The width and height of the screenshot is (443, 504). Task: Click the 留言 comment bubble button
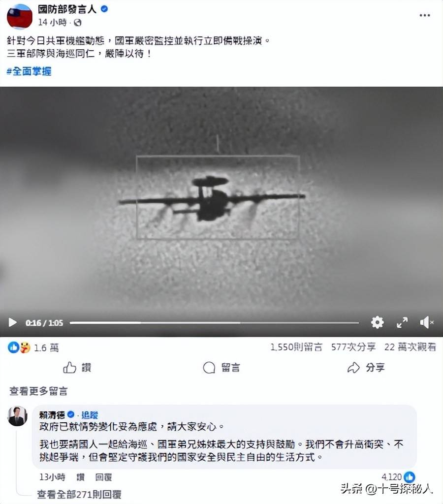click(221, 367)
